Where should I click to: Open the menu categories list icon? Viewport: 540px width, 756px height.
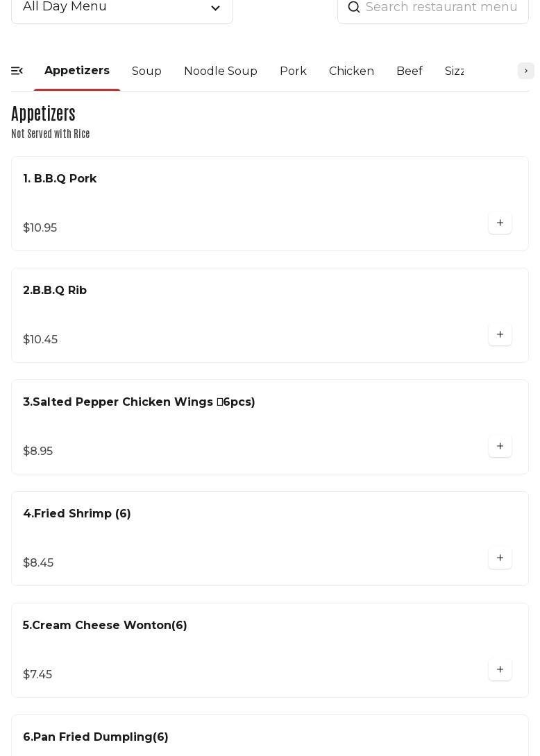pos(17,71)
